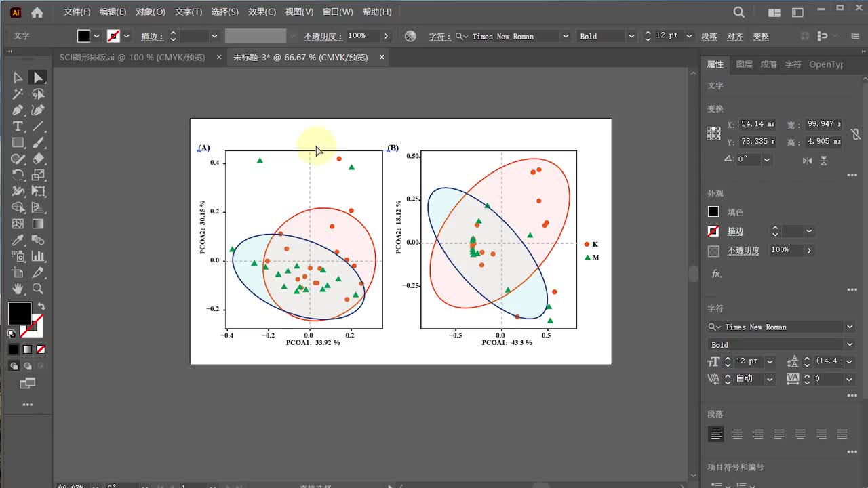
Task: Open the 效果(C) menu
Action: [x=262, y=12]
